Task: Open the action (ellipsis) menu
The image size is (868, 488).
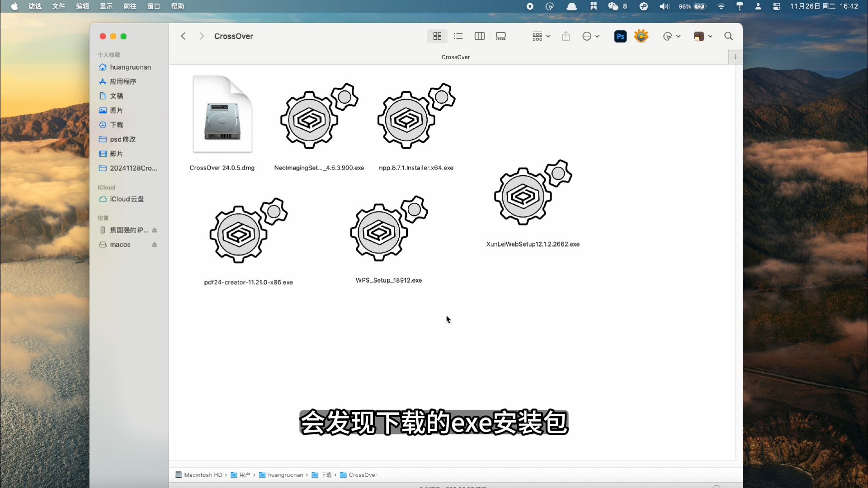Action: (x=591, y=36)
